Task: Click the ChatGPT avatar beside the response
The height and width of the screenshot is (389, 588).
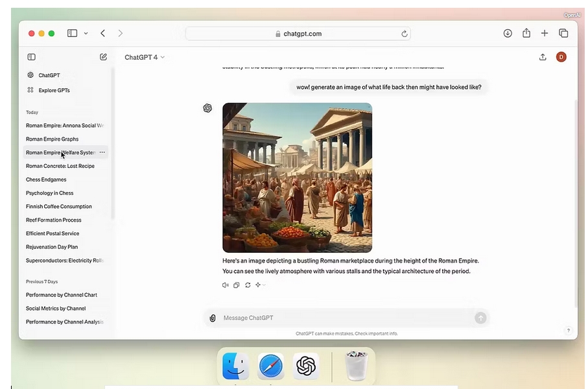Action: pos(207,108)
